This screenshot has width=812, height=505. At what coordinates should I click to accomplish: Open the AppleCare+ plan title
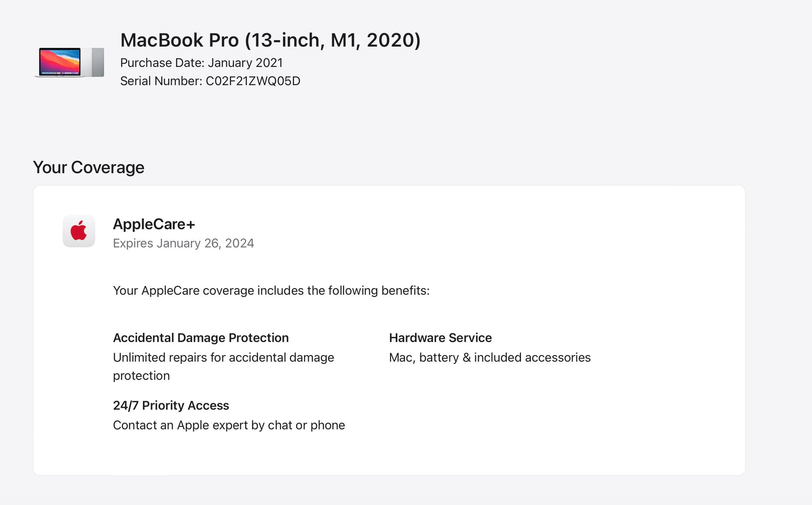click(154, 224)
